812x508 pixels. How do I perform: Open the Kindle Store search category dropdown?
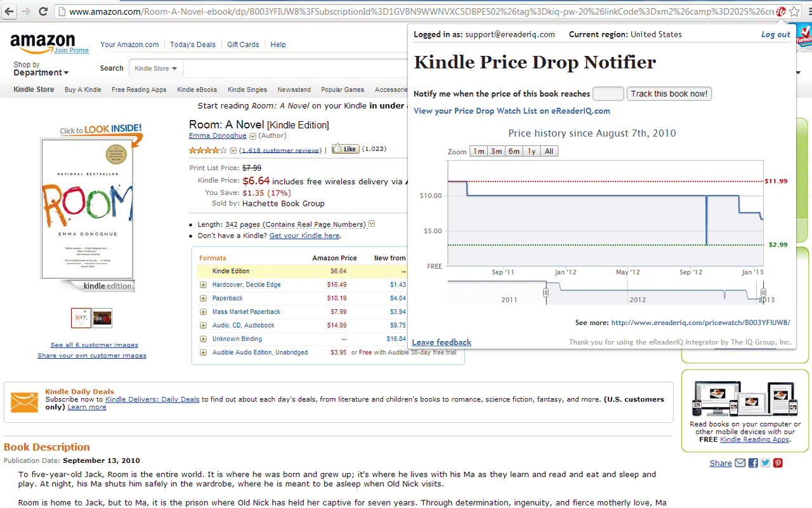156,69
